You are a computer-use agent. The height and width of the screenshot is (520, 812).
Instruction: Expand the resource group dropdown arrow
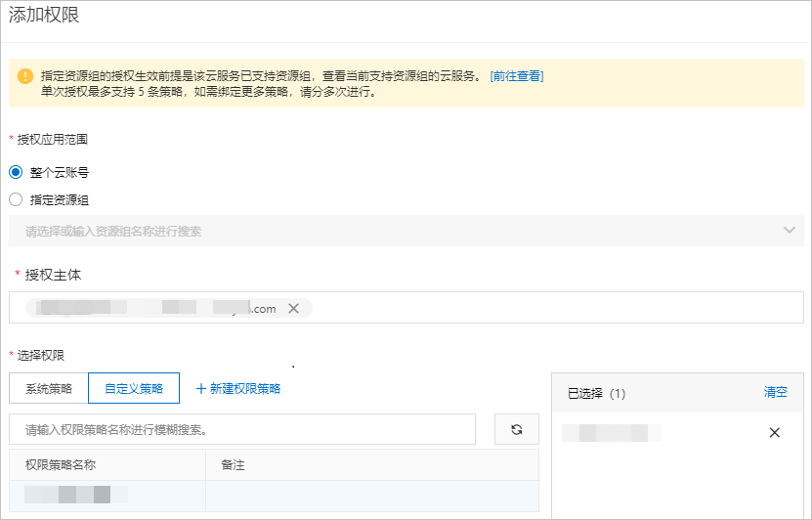click(x=790, y=231)
